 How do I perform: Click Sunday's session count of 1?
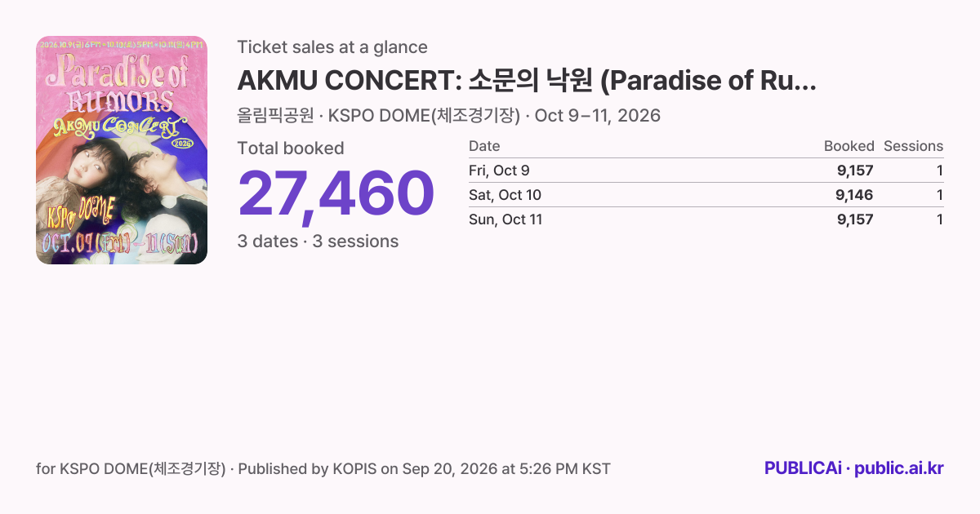[939, 219]
